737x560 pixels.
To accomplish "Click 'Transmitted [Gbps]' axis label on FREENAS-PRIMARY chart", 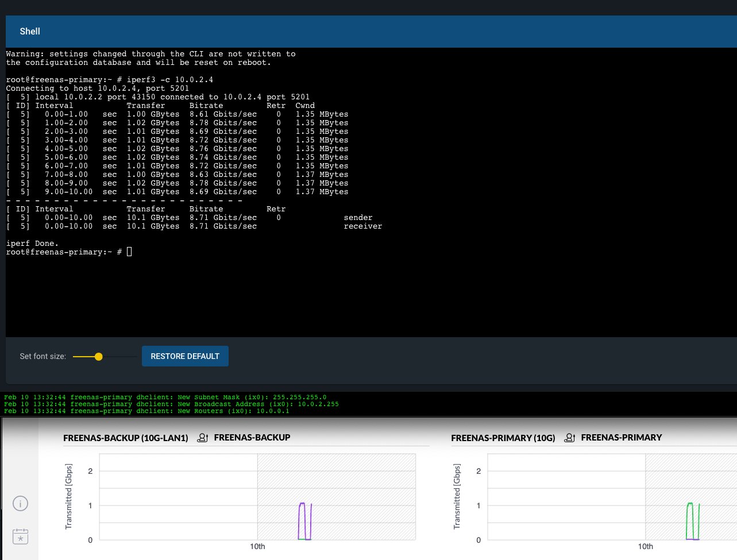I will 457,496.
